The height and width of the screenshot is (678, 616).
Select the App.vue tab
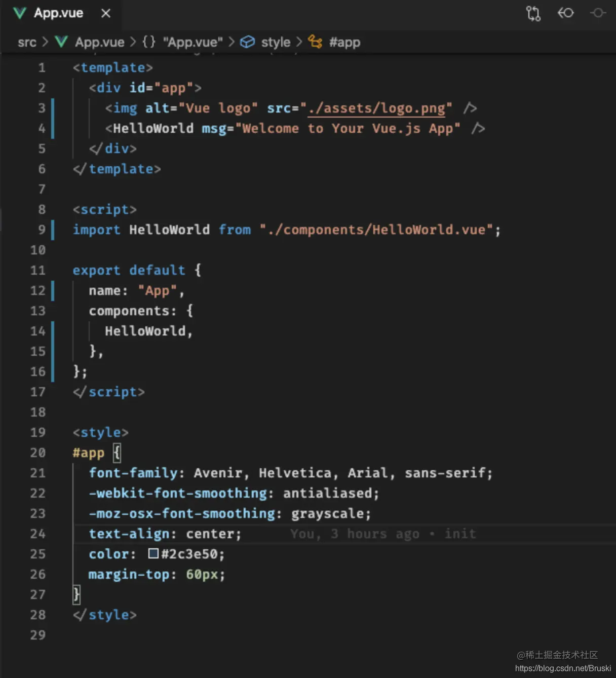[x=61, y=13]
